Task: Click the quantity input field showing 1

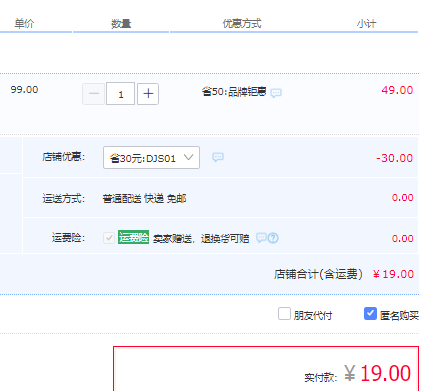Action: pos(120,94)
